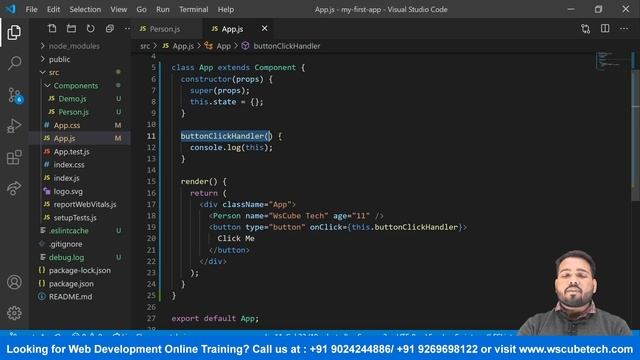Switch to the Person.js tab

pos(166,29)
